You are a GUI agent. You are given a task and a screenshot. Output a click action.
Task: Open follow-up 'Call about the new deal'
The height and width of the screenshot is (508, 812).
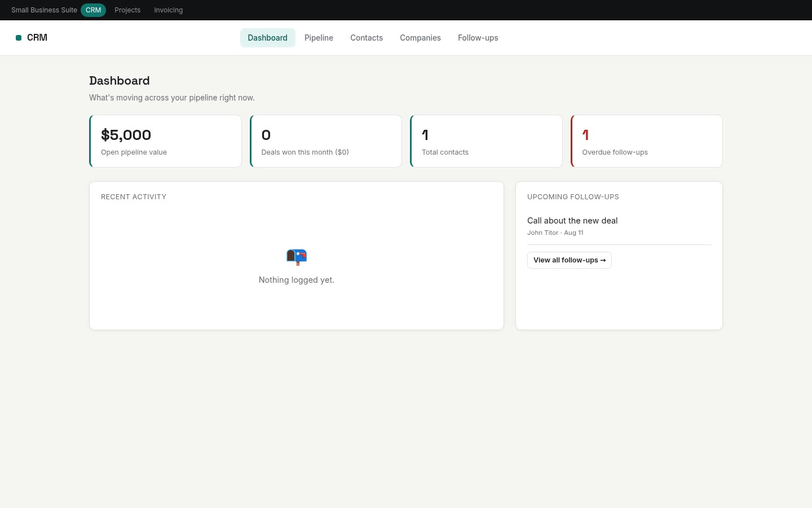572,221
